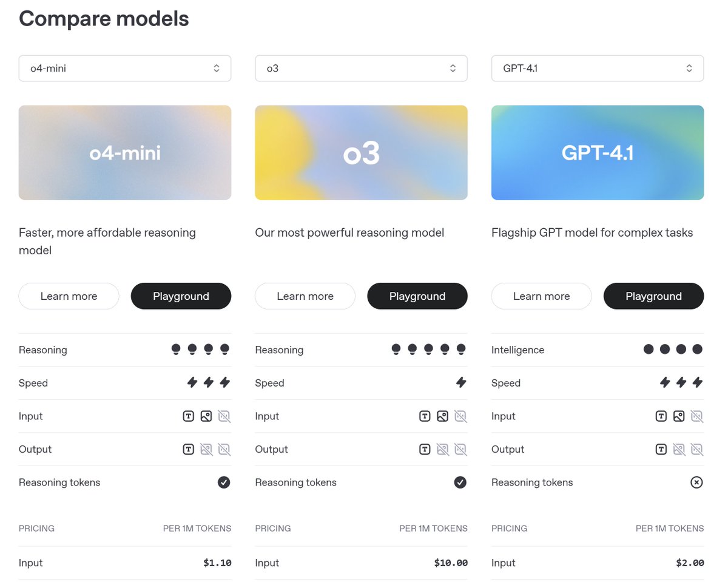Open the o4-mini model dropdown
The image size is (728, 582).
click(125, 69)
